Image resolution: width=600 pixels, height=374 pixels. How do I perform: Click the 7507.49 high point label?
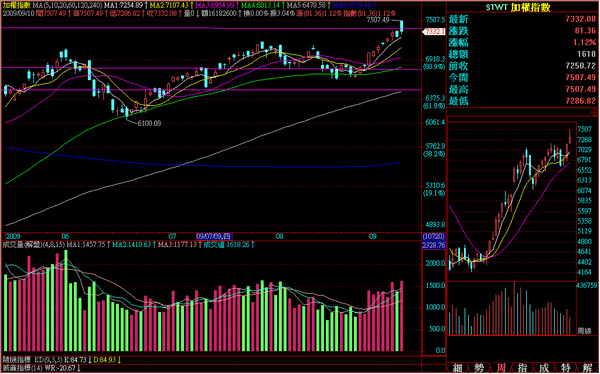click(x=377, y=20)
